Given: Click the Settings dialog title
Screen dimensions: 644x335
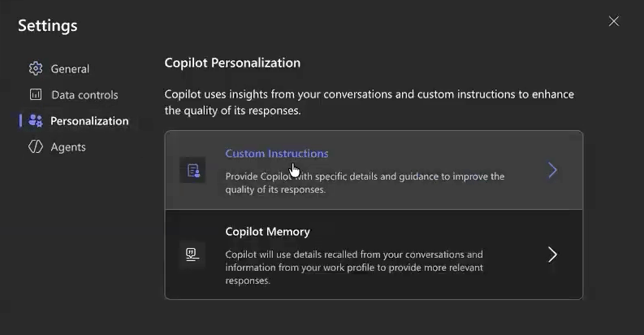Looking at the screenshot, I should pos(48,26).
